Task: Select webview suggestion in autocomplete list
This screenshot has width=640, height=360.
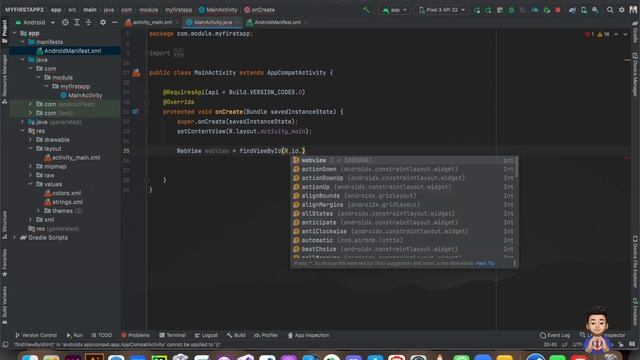Action: coord(404,160)
